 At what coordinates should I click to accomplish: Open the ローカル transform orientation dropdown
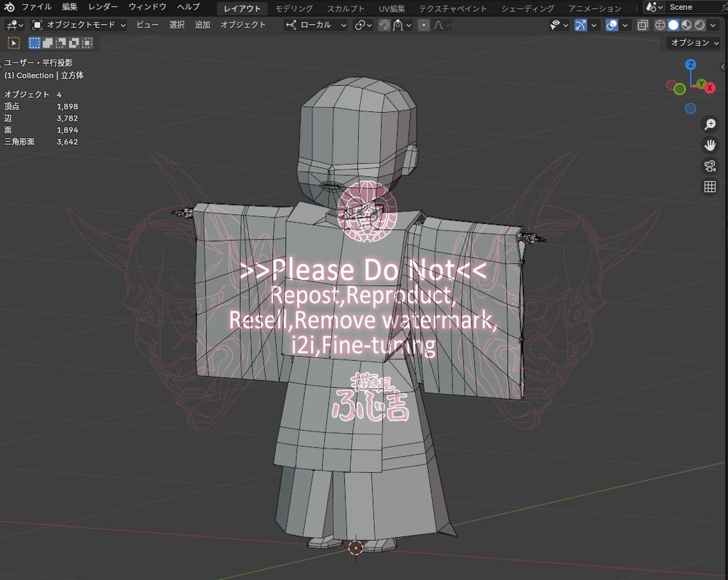tap(316, 25)
